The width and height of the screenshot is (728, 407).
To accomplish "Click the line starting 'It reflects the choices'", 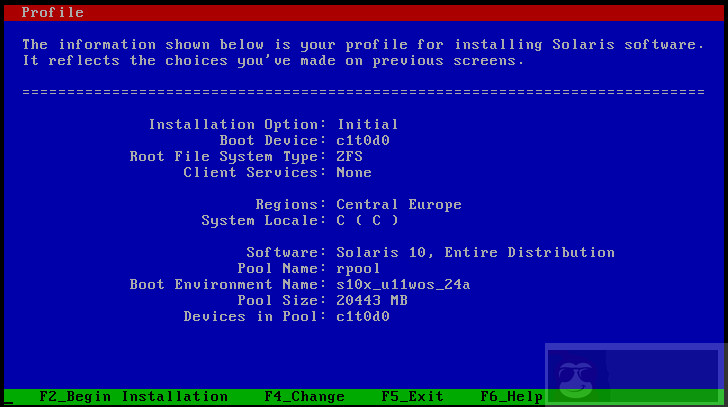I will [273, 61].
